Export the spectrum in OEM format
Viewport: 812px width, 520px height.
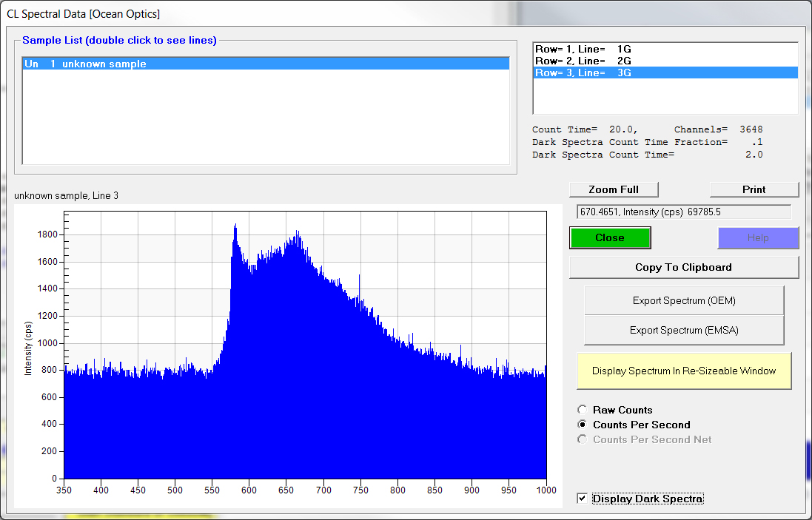click(683, 301)
